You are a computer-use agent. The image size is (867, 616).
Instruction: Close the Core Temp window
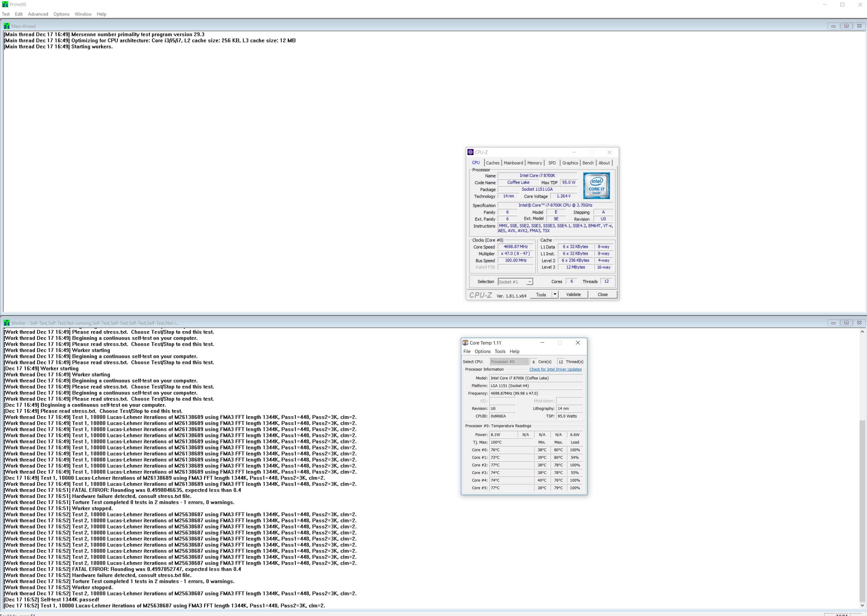pos(578,343)
